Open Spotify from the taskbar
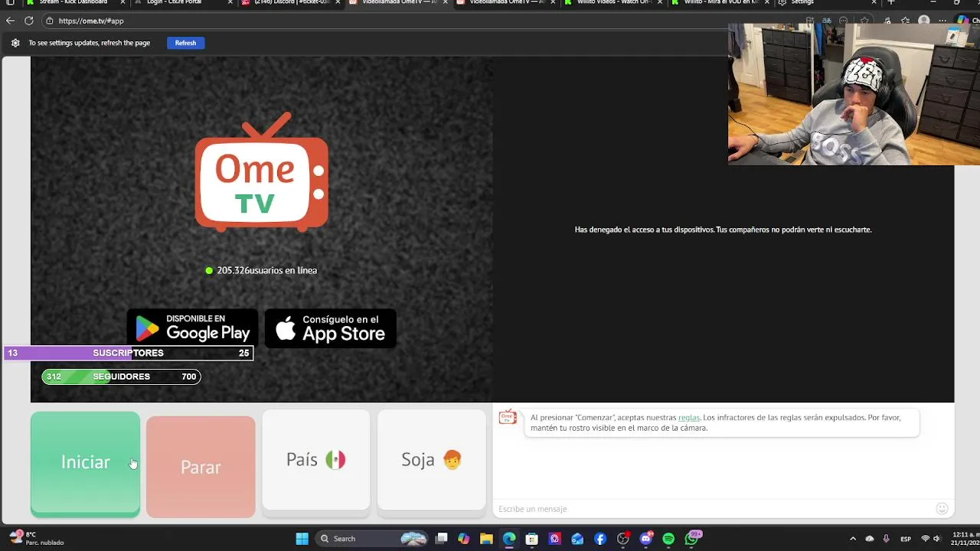The height and width of the screenshot is (551, 980). pos(668,539)
